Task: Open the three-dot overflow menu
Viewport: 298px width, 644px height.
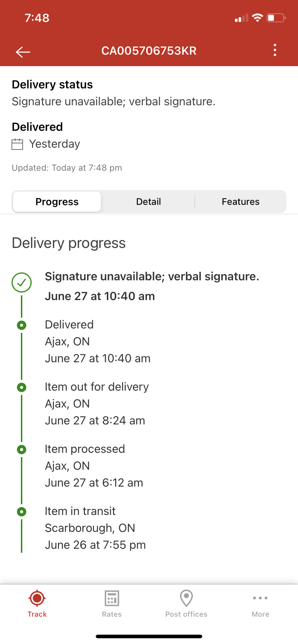Action: tap(275, 50)
